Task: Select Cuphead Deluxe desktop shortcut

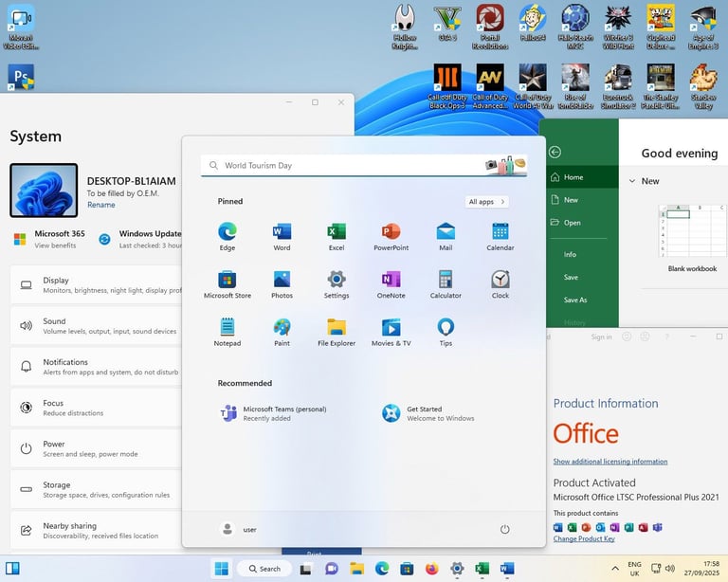Action: coord(661,27)
